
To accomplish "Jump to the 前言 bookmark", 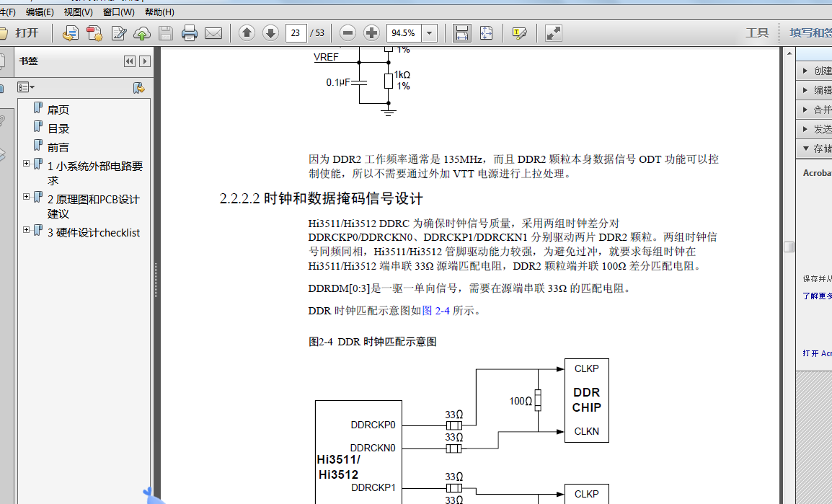I will [58, 148].
